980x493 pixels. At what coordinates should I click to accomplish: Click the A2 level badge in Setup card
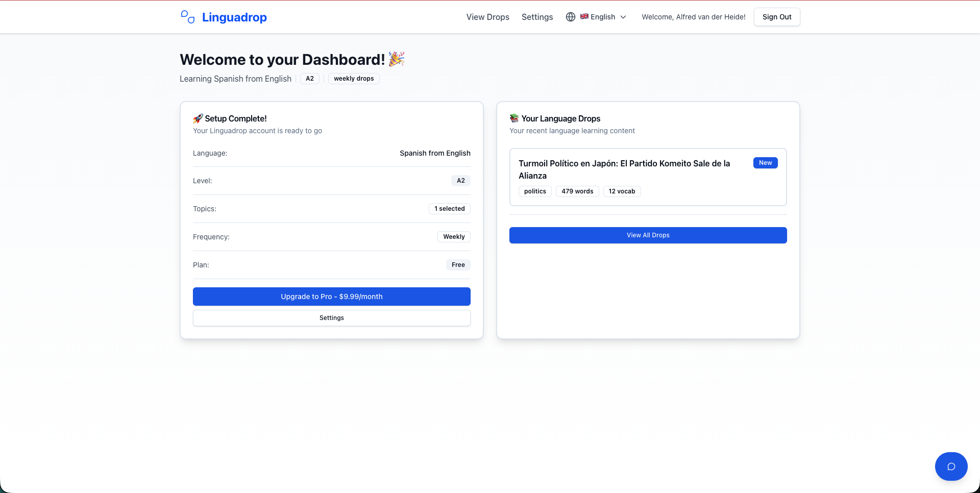[461, 181]
